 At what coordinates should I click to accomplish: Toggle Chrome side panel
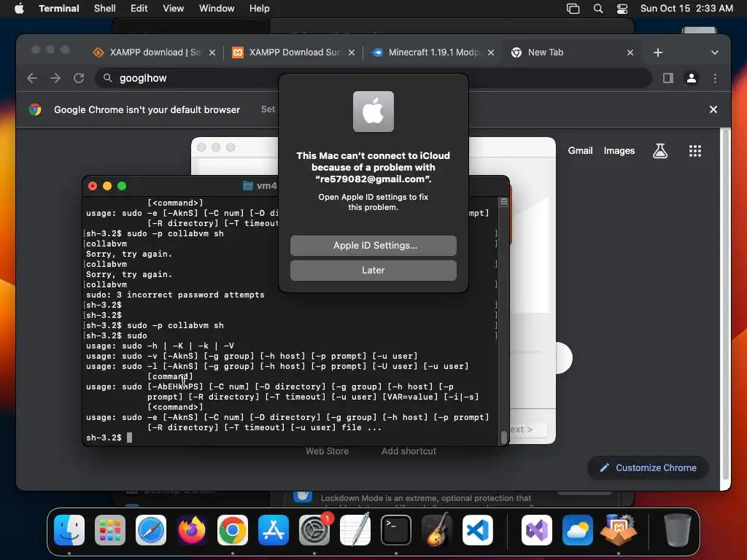coord(668,78)
